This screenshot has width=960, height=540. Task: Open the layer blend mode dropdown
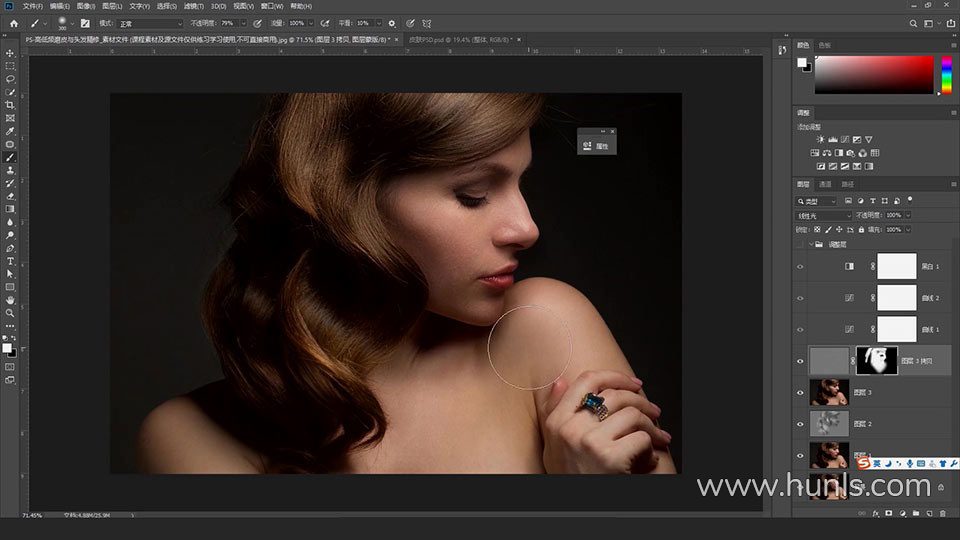click(823, 215)
